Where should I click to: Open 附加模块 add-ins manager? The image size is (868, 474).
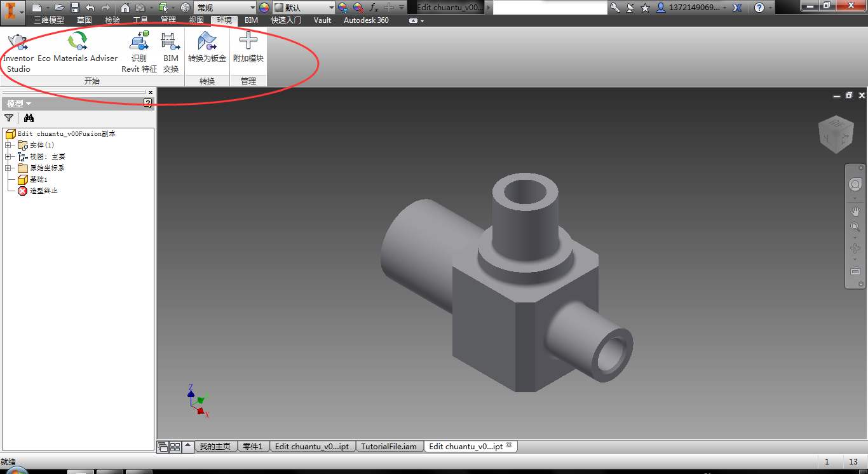(x=248, y=48)
